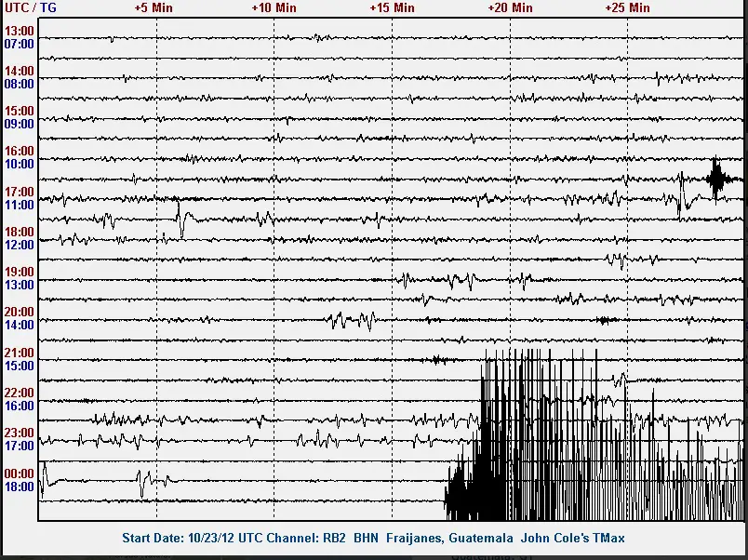
Task: Click the 11:00 local time label
Action: [20, 205]
